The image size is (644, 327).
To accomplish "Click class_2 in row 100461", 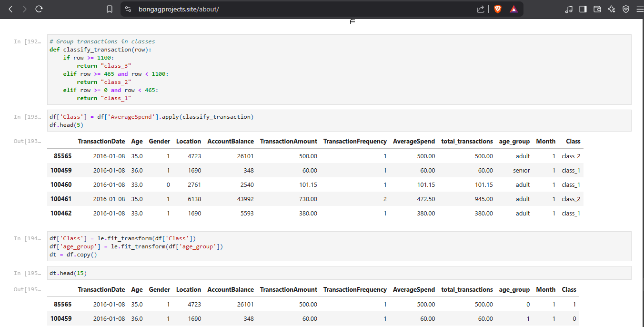I will click(x=571, y=199).
